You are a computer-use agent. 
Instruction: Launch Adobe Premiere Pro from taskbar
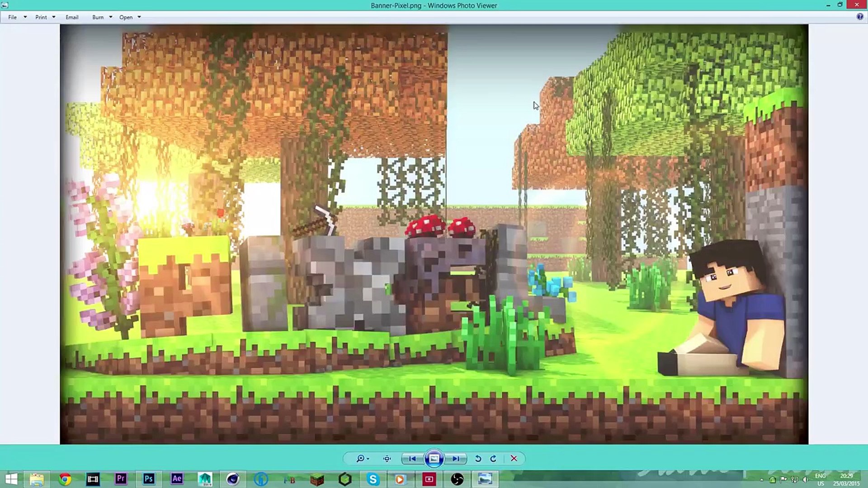pyautogui.click(x=121, y=479)
